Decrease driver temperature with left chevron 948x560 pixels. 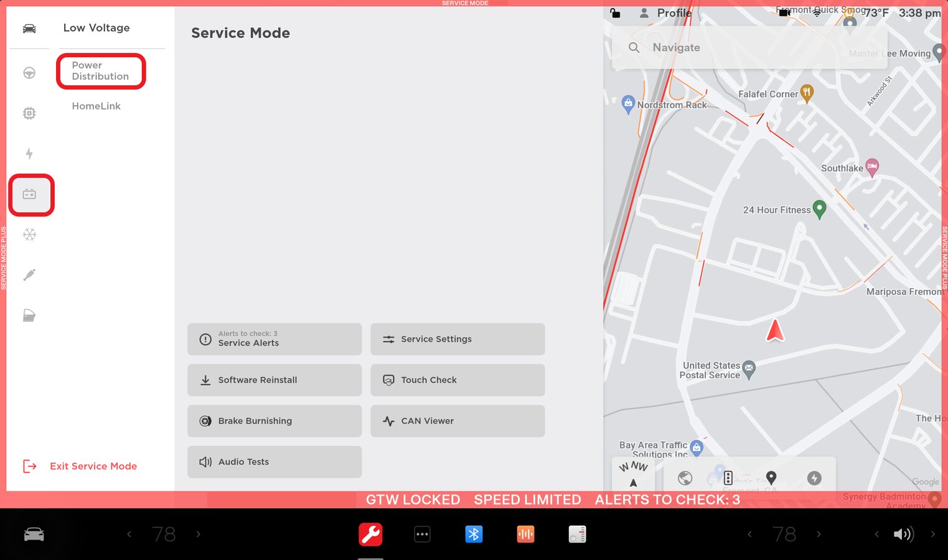pyautogui.click(x=129, y=534)
